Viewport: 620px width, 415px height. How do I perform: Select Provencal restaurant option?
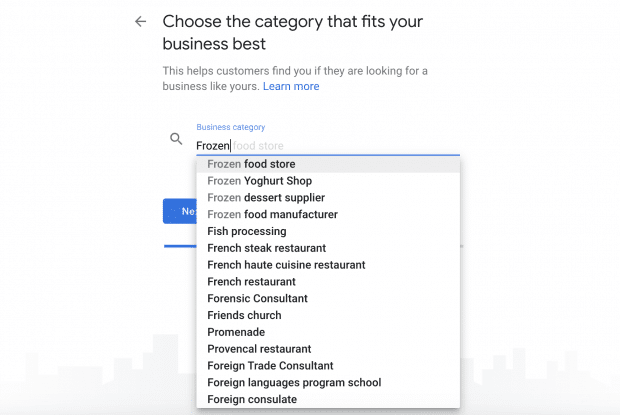coord(259,349)
